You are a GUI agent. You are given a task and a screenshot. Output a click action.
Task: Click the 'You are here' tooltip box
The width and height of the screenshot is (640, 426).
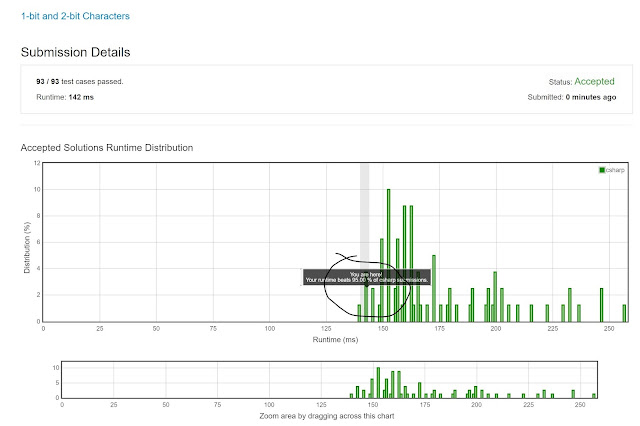pyautogui.click(x=367, y=277)
